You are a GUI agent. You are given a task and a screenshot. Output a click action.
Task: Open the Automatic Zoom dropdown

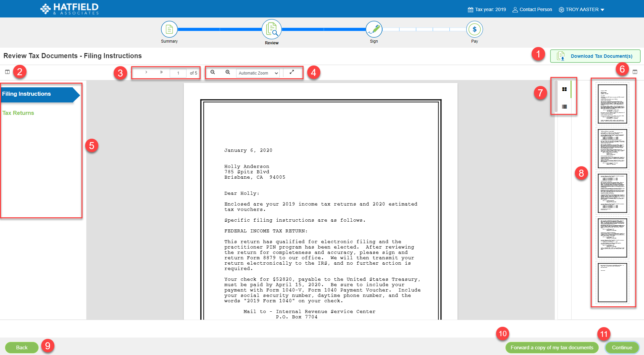tap(258, 73)
